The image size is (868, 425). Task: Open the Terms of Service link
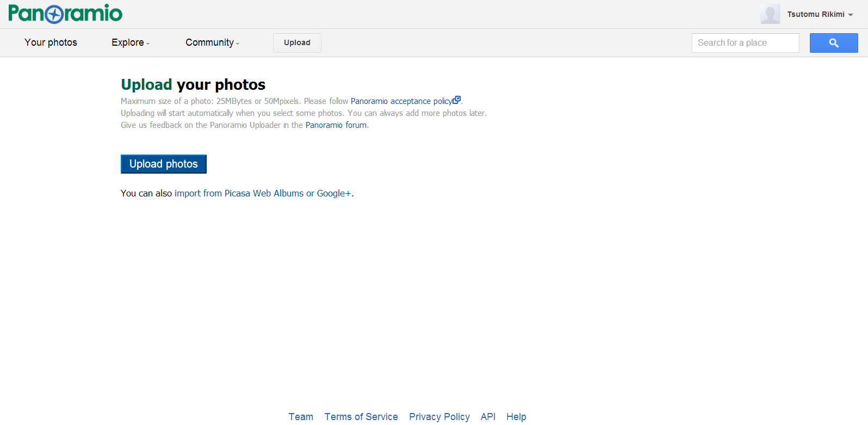tap(361, 417)
